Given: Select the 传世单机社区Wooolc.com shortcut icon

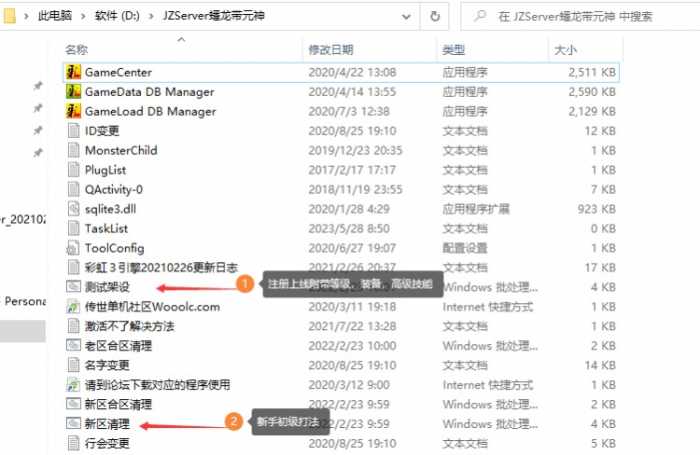Looking at the screenshot, I should [x=73, y=306].
